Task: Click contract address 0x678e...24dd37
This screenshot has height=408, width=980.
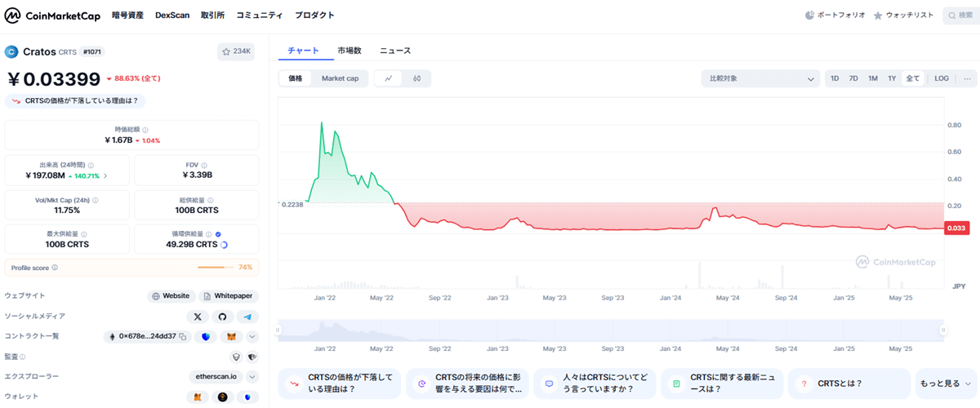Action: point(148,336)
